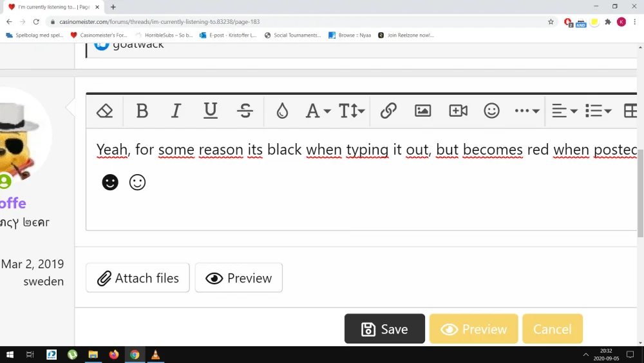Open E-post - Kristoffer L... bookmark
Viewport: 644px width, 363px height.
point(228,35)
